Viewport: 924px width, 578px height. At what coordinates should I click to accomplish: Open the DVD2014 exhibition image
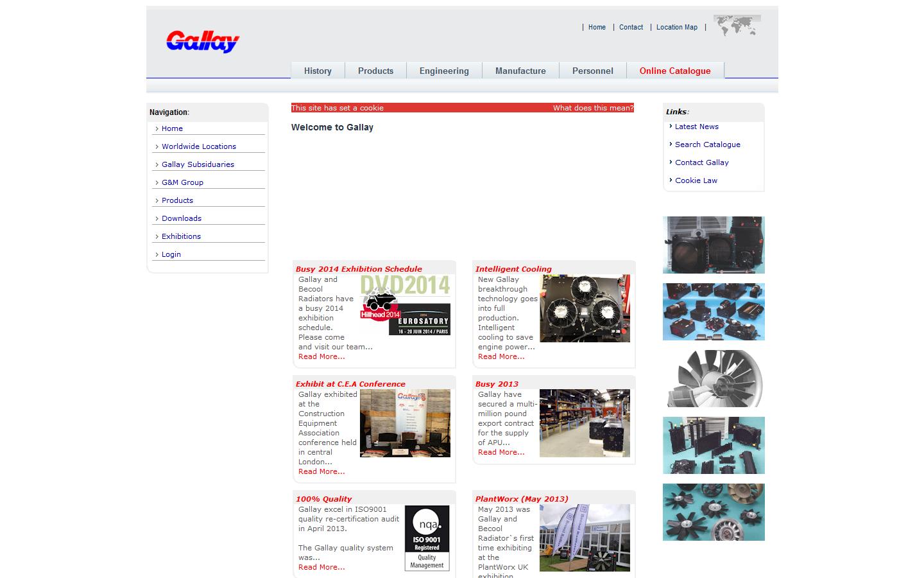(x=405, y=305)
